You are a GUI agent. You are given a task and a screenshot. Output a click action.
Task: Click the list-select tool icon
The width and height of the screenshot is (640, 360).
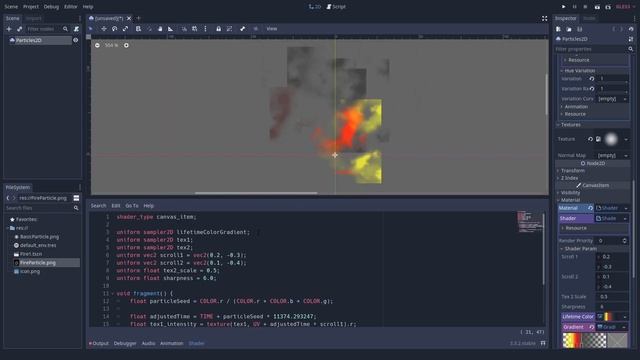pos(138,29)
